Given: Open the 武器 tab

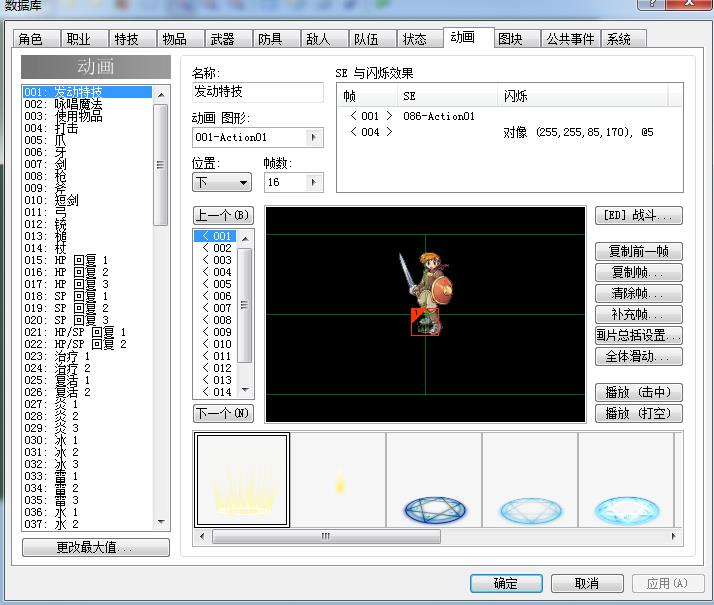Looking at the screenshot, I should pos(229,39).
